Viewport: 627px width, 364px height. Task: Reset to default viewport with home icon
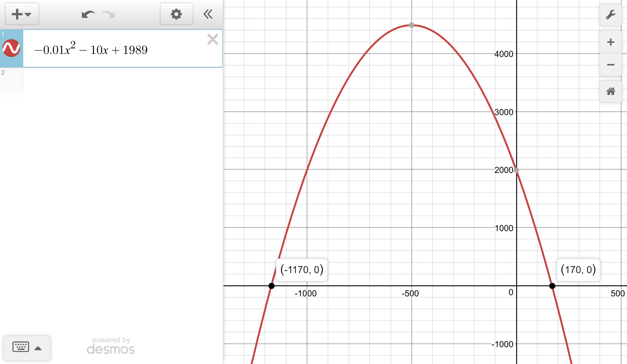click(x=610, y=91)
